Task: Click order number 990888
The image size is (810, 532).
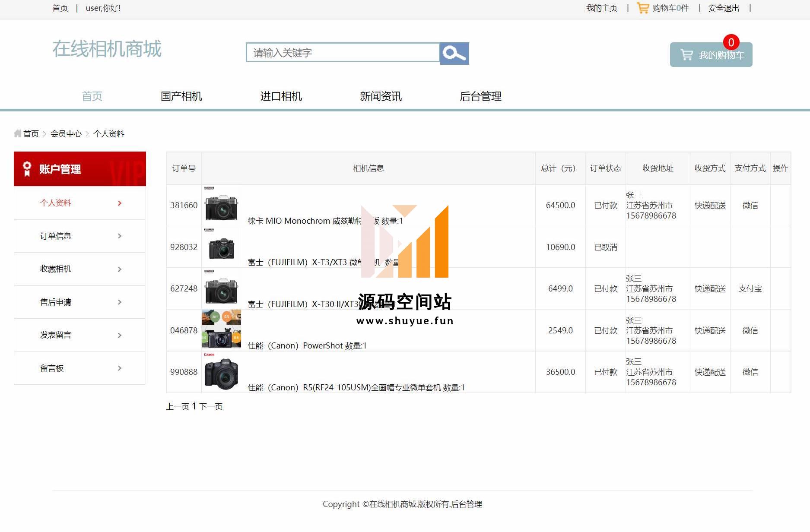Action: click(184, 372)
